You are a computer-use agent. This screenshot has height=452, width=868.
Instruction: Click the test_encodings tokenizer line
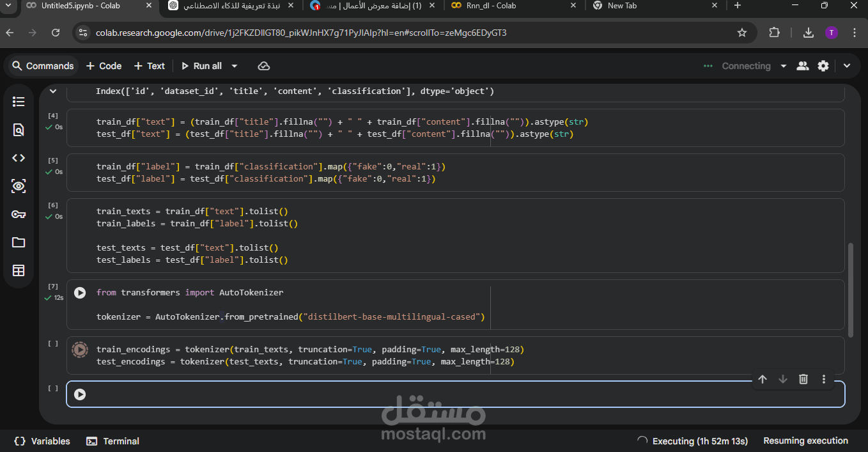pos(306,362)
